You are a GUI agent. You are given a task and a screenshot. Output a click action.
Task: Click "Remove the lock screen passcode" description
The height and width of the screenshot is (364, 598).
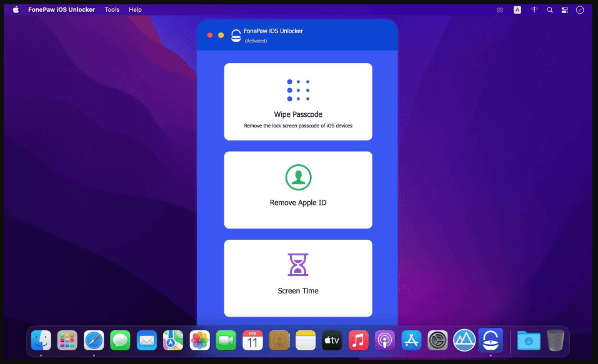298,125
